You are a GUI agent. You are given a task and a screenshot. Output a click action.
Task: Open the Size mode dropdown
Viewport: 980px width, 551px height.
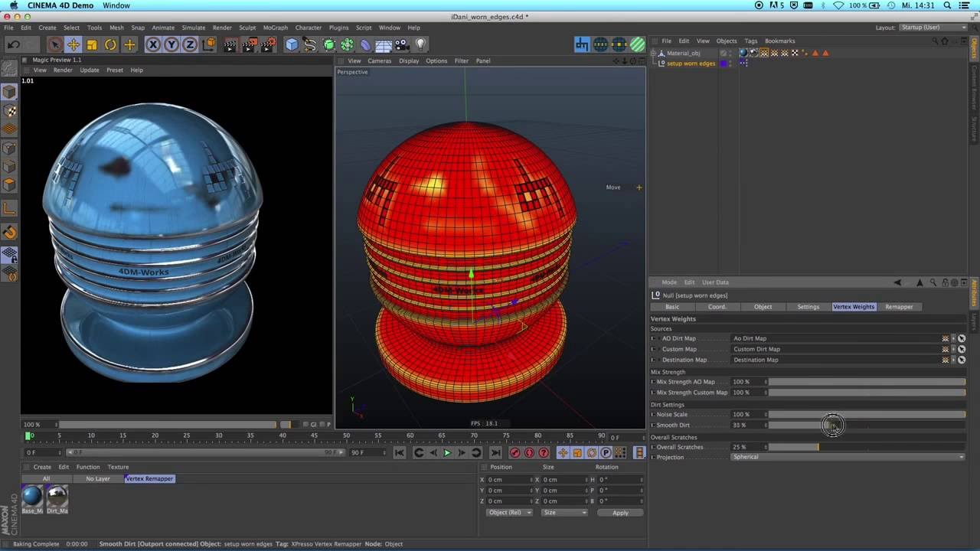[563, 512]
